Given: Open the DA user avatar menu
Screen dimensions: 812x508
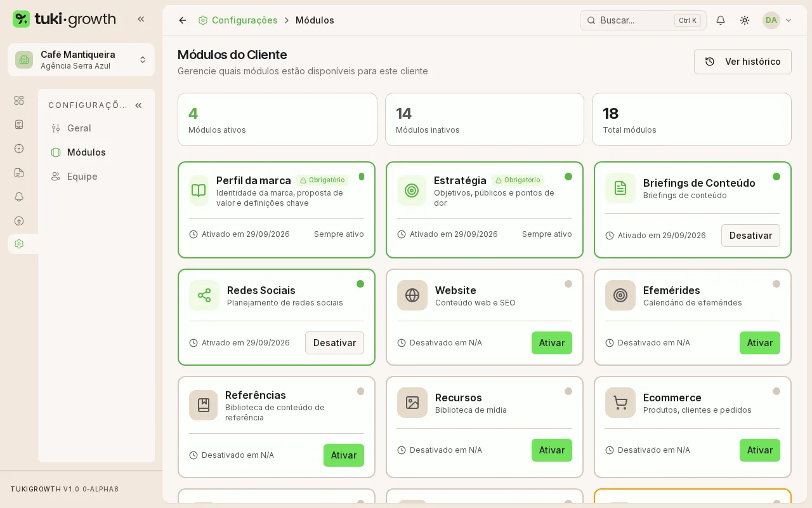Looking at the screenshot, I should [771, 20].
